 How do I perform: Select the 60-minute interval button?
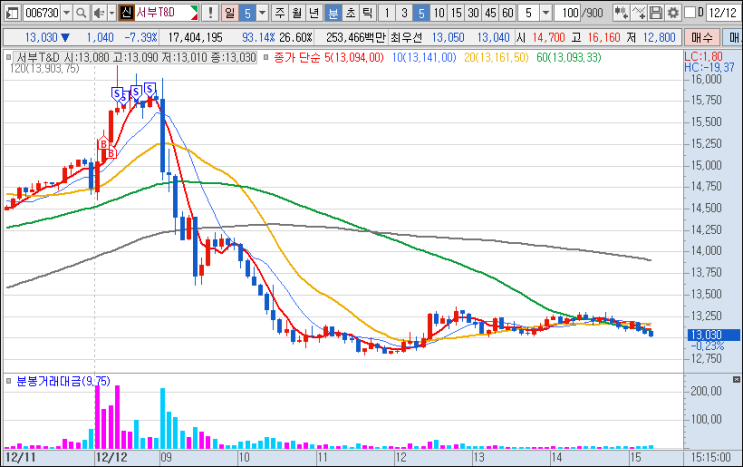pyautogui.click(x=507, y=13)
